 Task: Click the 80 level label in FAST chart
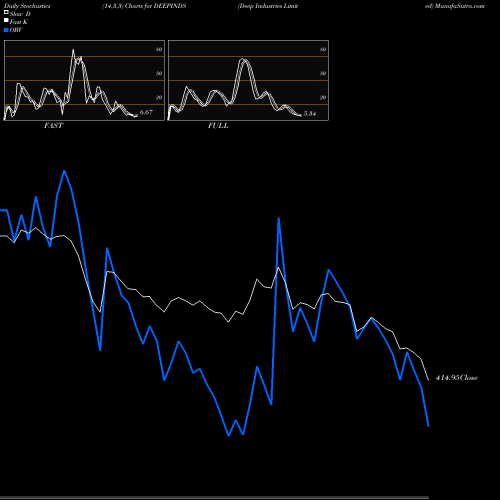[x=159, y=50]
